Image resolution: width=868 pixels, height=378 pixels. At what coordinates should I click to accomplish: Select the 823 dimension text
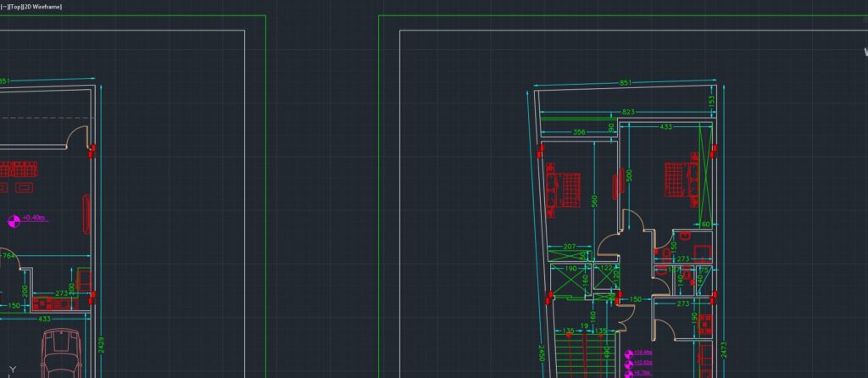click(628, 113)
